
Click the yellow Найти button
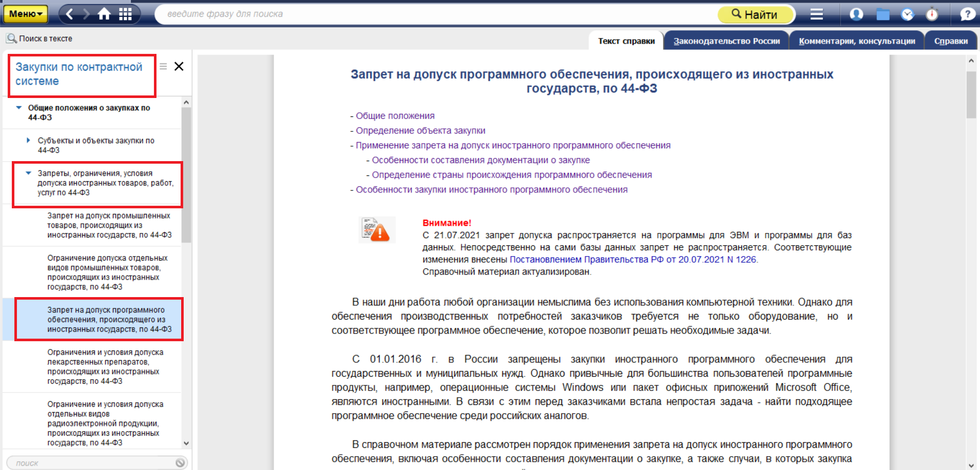(x=755, y=14)
